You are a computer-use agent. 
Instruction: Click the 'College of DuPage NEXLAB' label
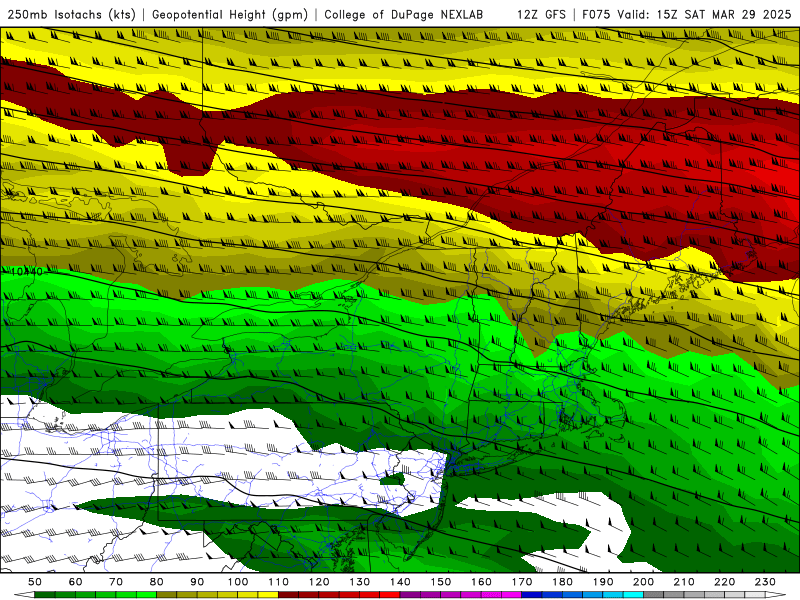click(404, 15)
